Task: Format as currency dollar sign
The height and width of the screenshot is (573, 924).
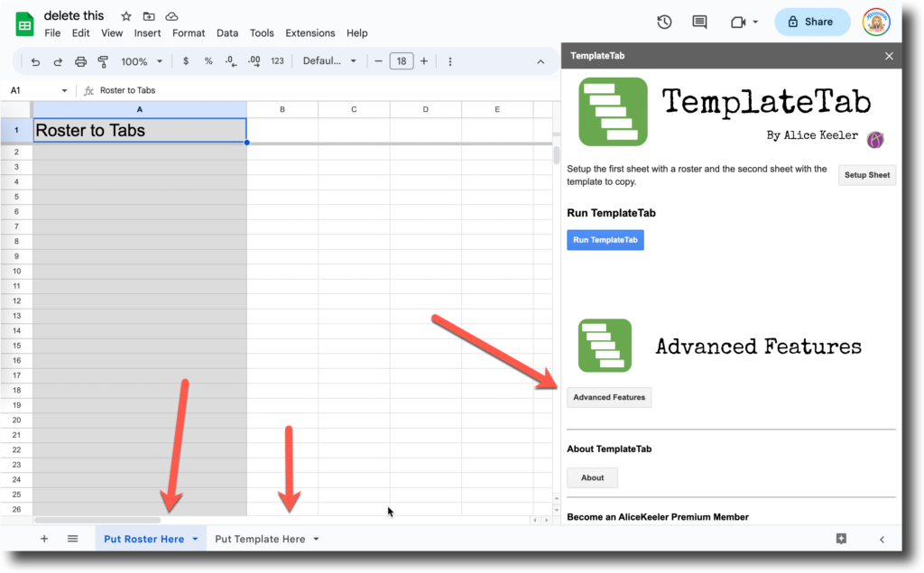Action: click(x=186, y=61)
